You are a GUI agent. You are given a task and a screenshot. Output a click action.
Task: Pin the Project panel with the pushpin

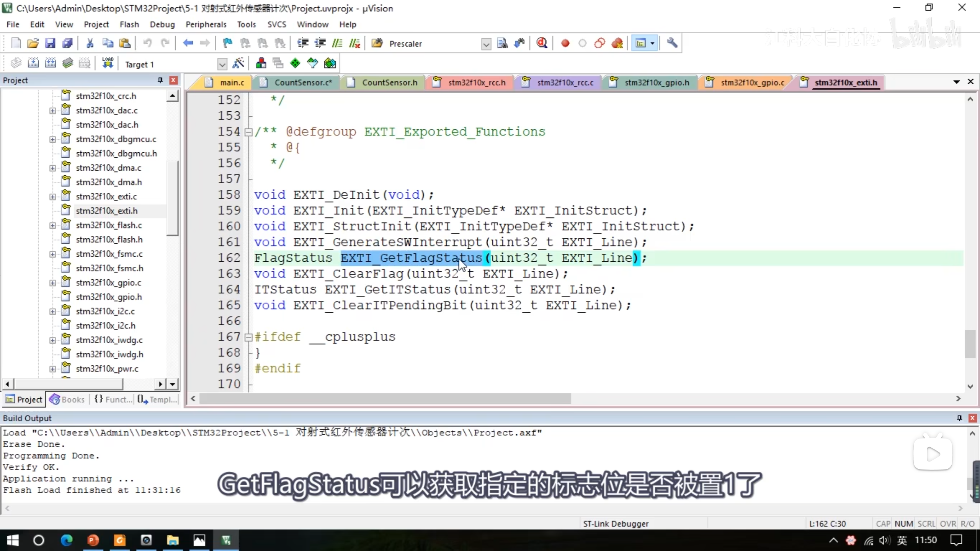[160, 80]
